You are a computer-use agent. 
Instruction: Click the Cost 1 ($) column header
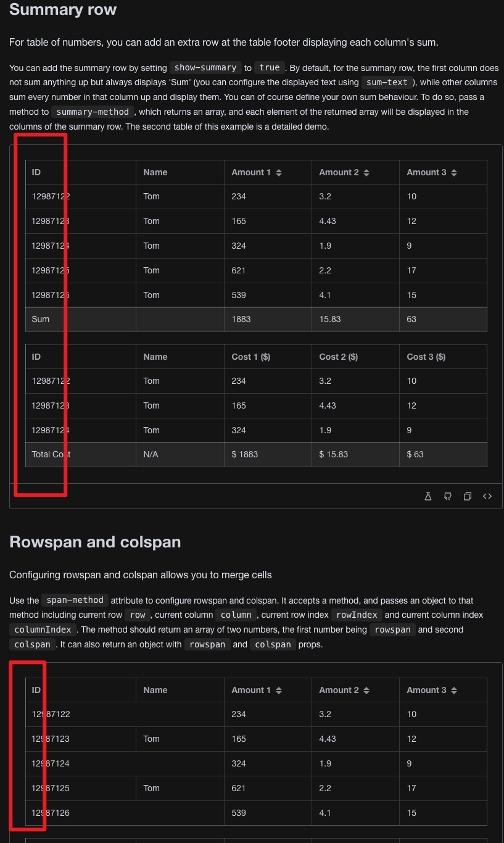[x=268, y=357]
